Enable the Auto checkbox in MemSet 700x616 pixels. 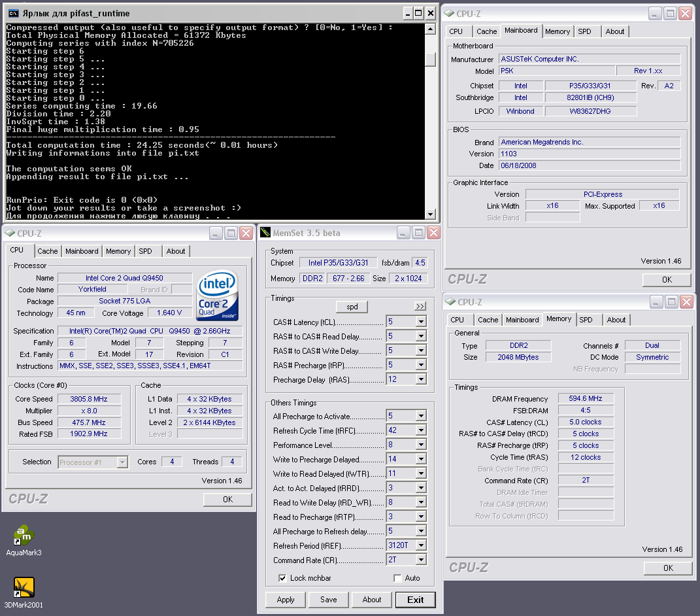click(x=397, y=578)
